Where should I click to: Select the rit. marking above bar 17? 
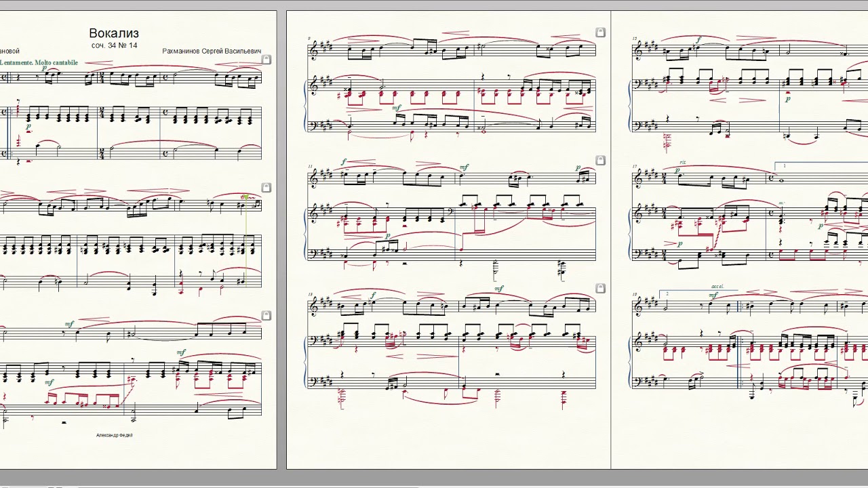(x=682, y=163)
